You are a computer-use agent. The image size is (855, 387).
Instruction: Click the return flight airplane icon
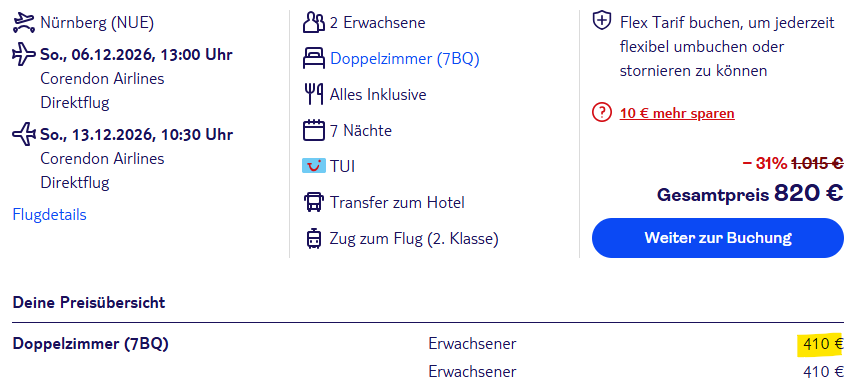point(23,135)
